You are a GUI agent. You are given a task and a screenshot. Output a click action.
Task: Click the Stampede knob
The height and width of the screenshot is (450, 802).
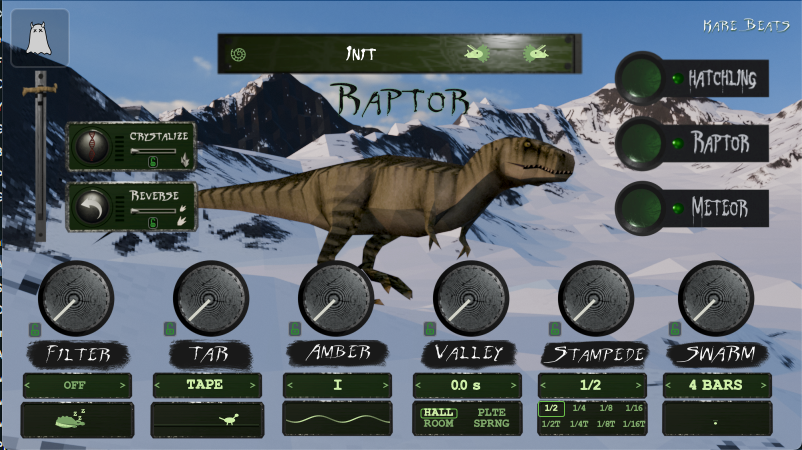(596, 299)
